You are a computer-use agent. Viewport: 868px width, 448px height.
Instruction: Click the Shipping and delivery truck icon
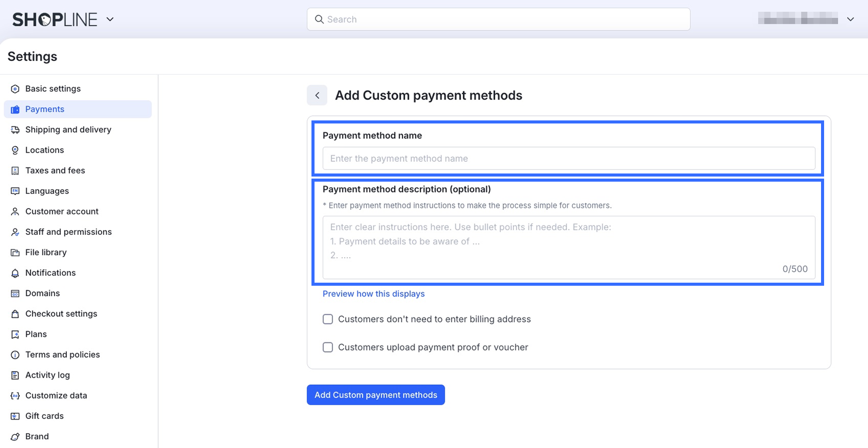click(x=15, y=130)
